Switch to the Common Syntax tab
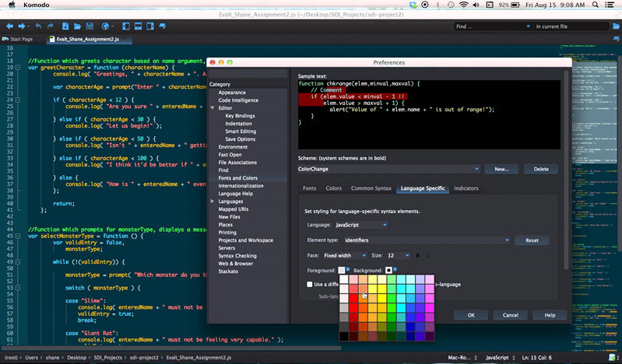This screenshot has width=622, height=364. click(371, 188)
